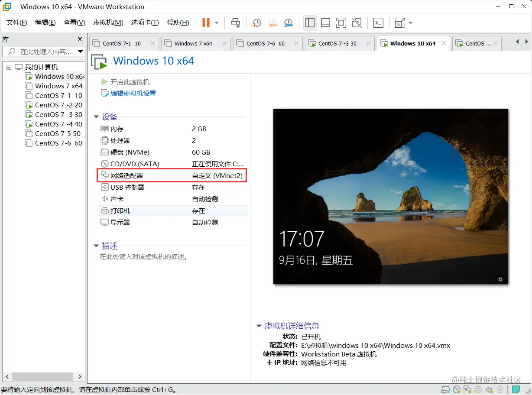Click 编辑虚拟机设置 link

click(x=132, y=93)
